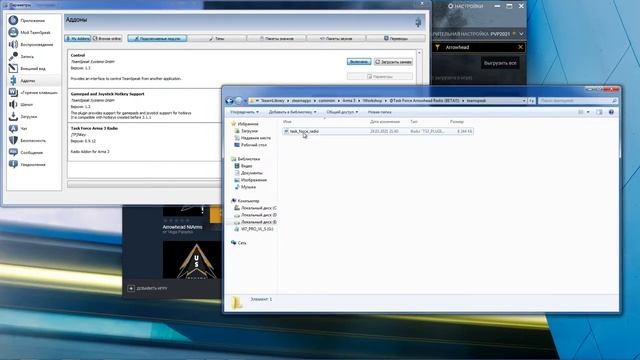
Task: Open WT_PRO_VL_S (G:) drive in navigation pane
Action: pyautogui.click(x=253, y=229)
